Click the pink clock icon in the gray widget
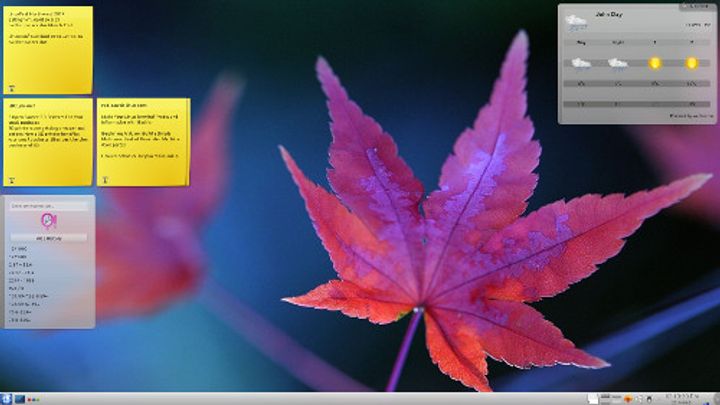This screenshot has height=405, width=720. (x=48, y=221)
